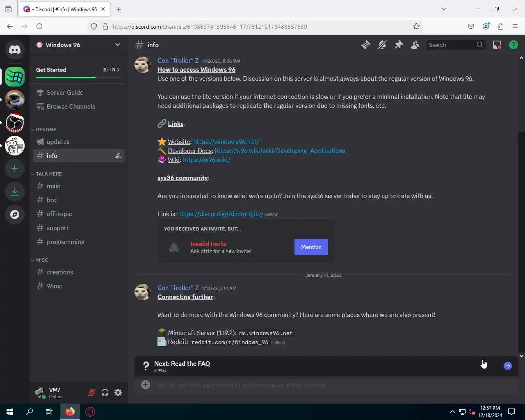Select the Windows 96 server icon
The image size is (525, 420).
[x=15, y=76]
